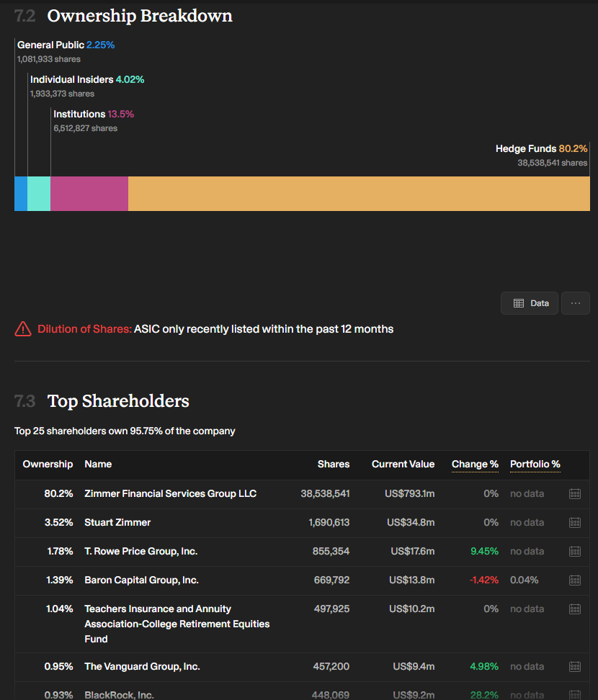Click the 1.04% ownership cell
This screenshot has width=598, height=700.
(59, 609)
